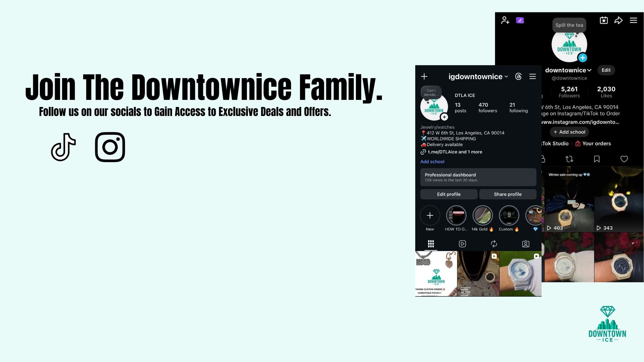644x362 pixels.
Task: Click the plus create icon beside igdowntownice
Action: pos(424,77)
